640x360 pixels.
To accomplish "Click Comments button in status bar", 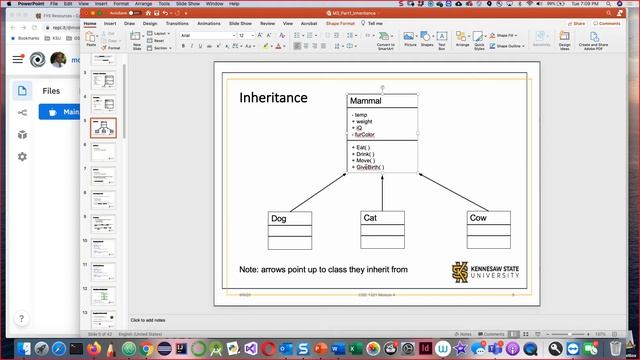I will click(491, 334).
